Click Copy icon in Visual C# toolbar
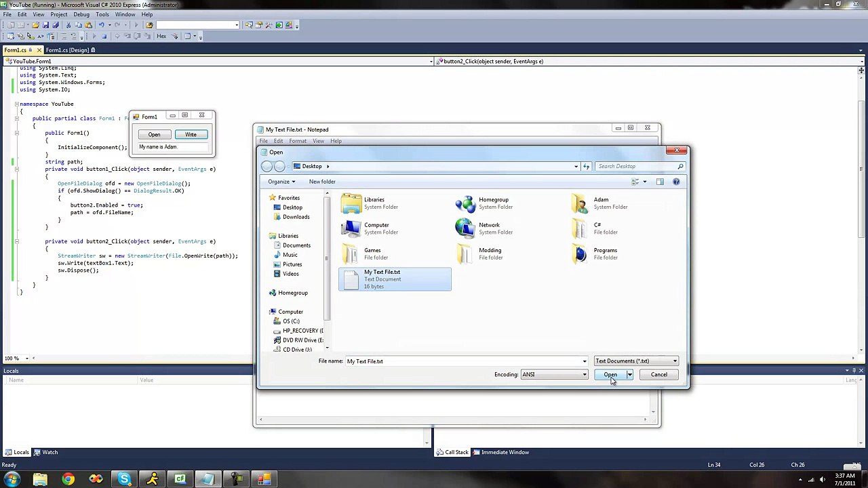 coord(79,25)
